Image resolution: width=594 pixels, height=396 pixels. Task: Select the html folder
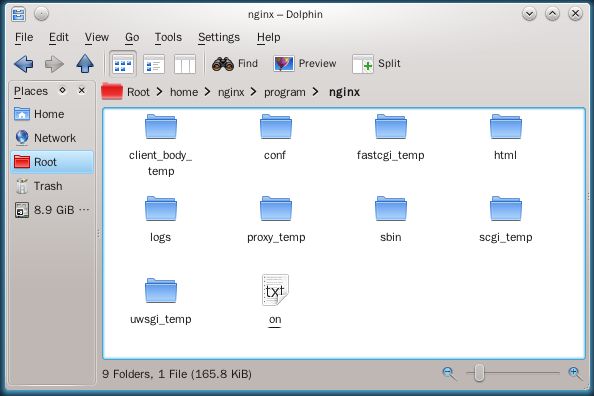pyautogui.click(x=505, y=137)
